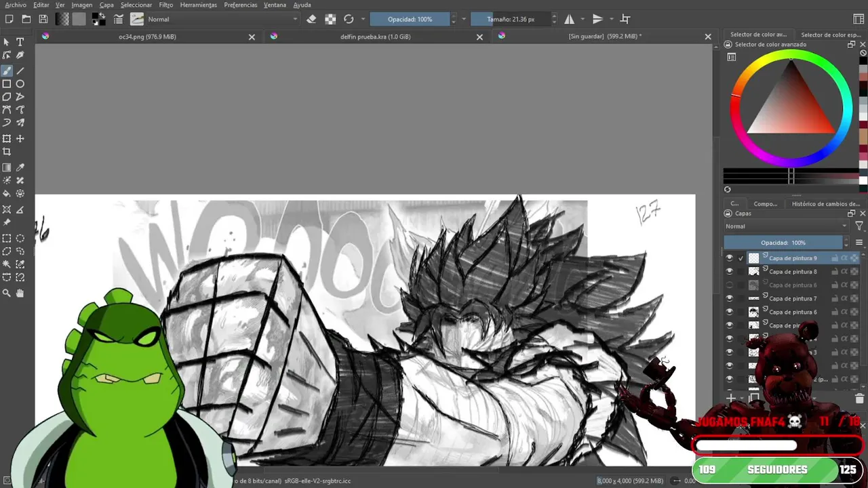Adjust brush Opacidad 100% slider
Image resolution: width=868 pixels, height=488 pixels.
410,19
